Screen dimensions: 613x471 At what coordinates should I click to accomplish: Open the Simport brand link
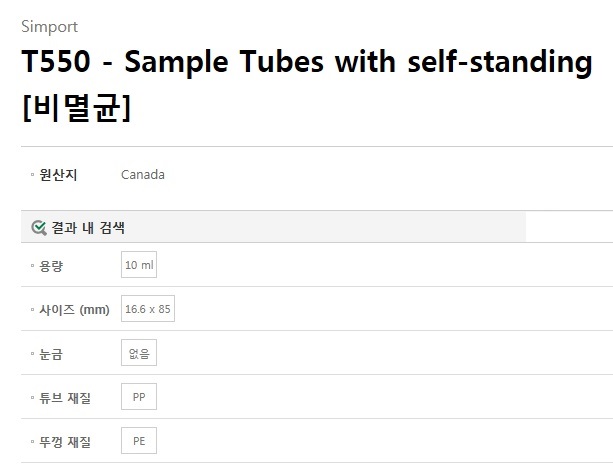(49, 27)
